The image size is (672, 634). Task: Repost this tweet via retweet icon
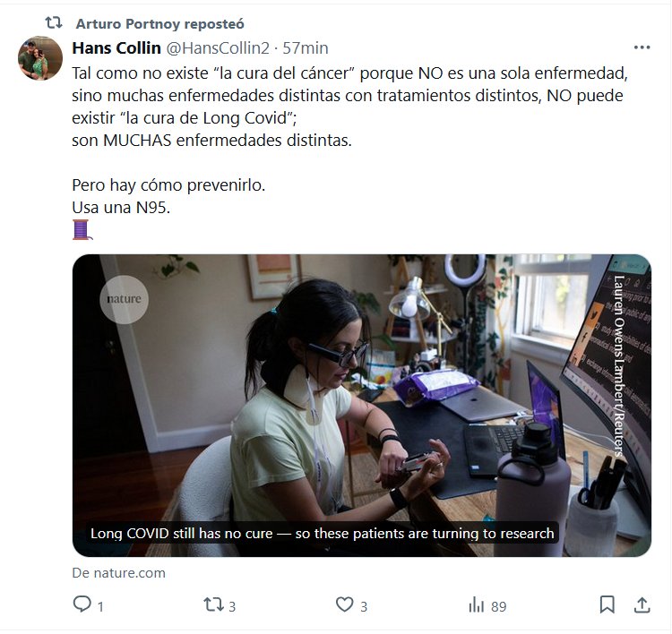213,605
